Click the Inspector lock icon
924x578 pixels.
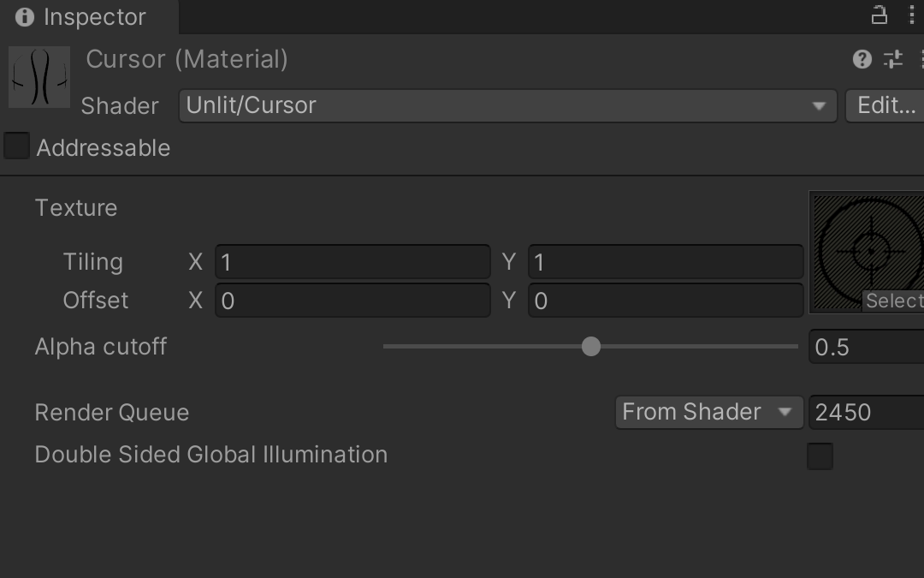point(879,15)
